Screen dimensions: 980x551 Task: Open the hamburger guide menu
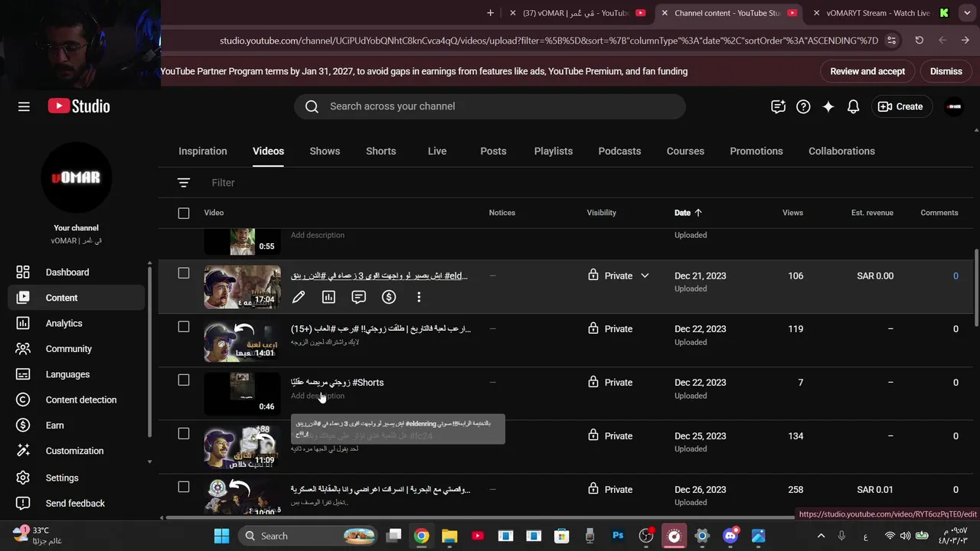[24, 106]
